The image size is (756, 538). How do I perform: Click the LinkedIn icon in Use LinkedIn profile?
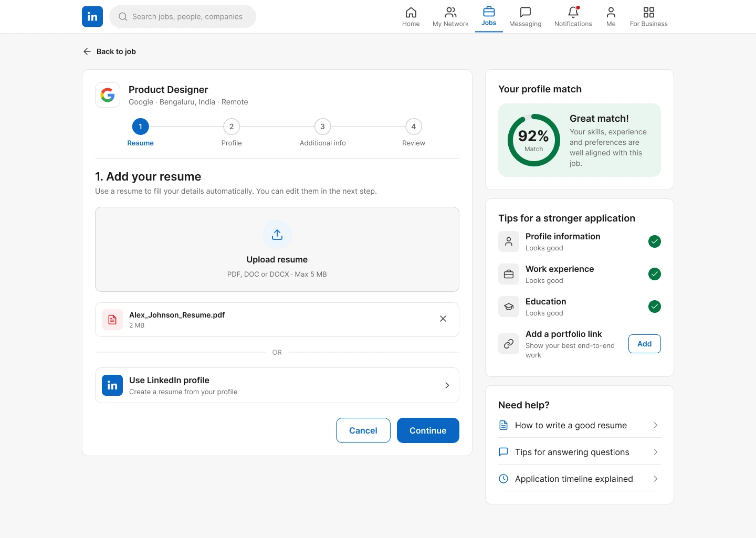pos(112,385)
